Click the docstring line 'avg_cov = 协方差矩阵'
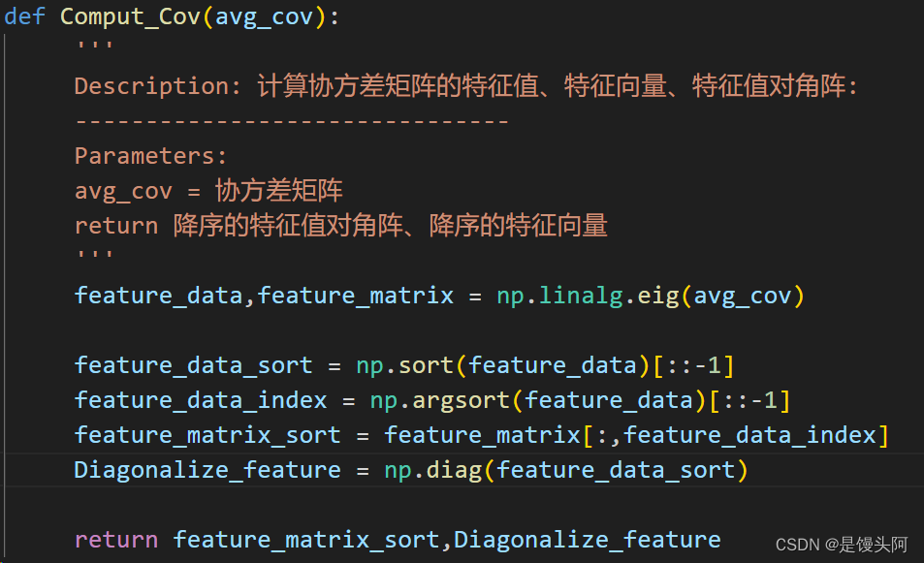The image size is (924, 563). (208, 191)
